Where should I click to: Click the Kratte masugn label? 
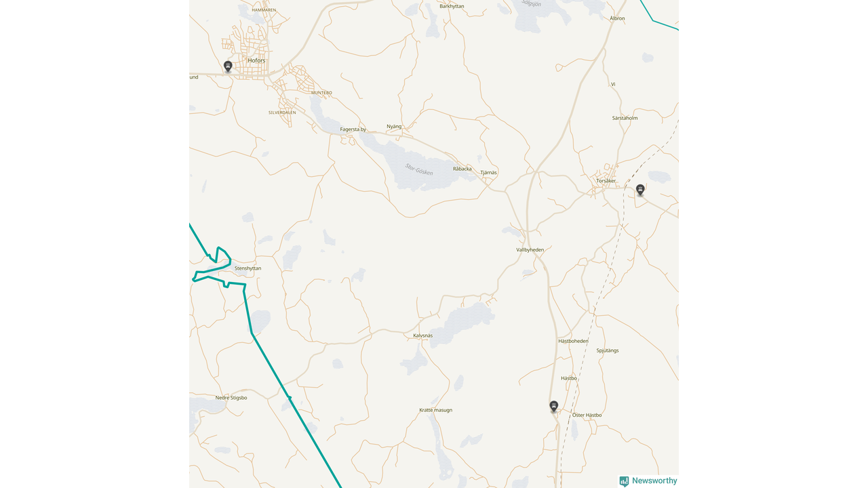[436, 410]
